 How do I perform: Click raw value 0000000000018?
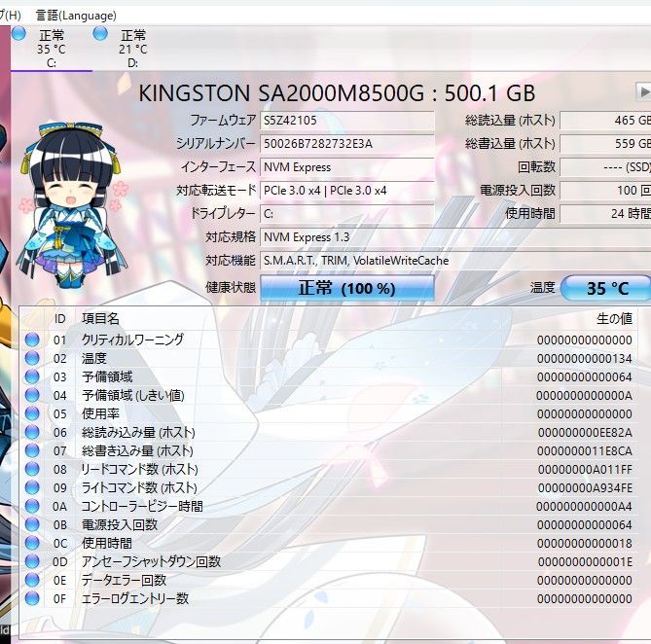585,543
